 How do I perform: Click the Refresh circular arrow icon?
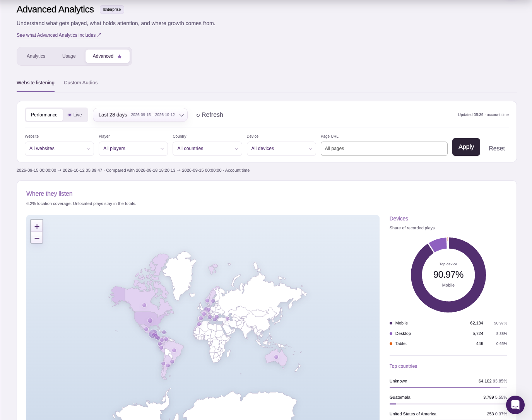click(x=198, y=115)
